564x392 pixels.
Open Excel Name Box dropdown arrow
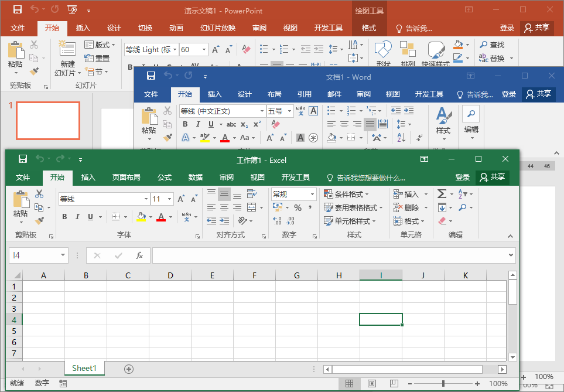[63, 255]
